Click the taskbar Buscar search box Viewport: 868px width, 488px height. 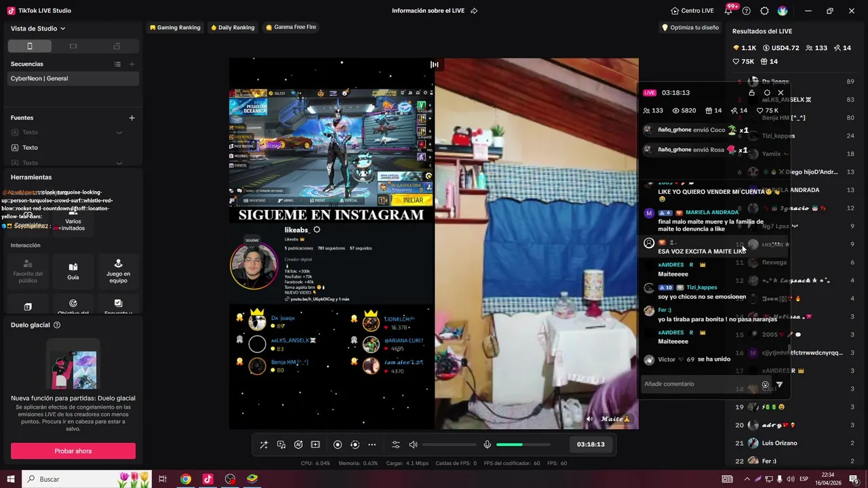click(x=88, y=479)
